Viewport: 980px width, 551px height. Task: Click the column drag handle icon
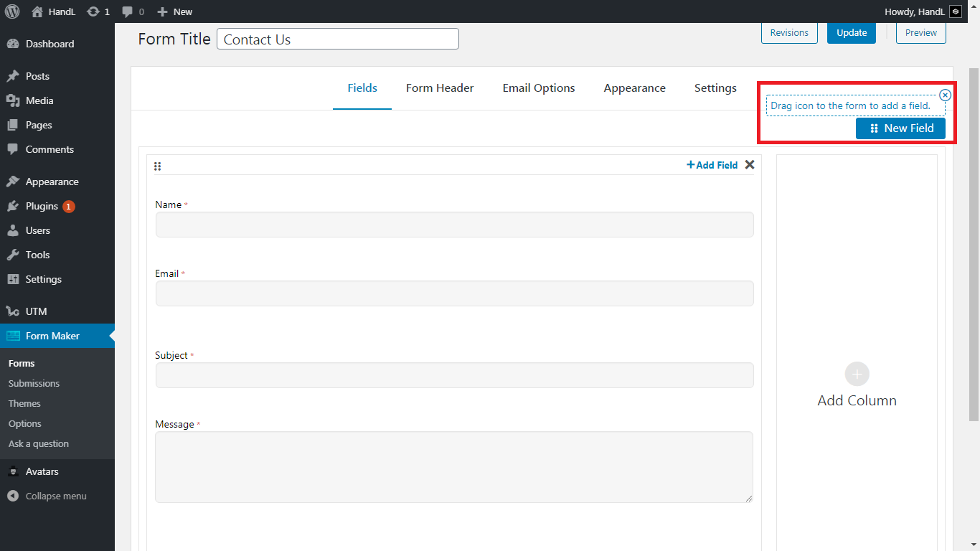coord(158,166)
